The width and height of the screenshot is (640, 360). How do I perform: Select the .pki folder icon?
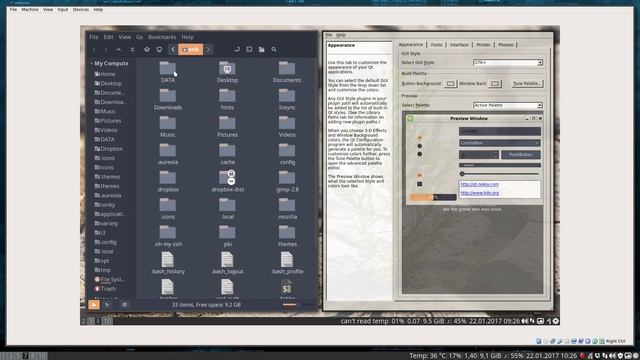click(x=227, y=232)
